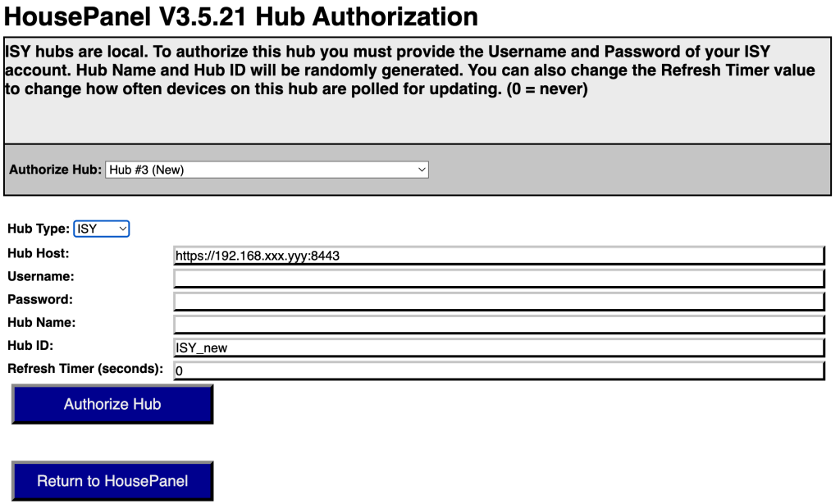
Task: Click the chevron arrow on Hub #3 (New) selector
Action: click(x=422, y=170)
